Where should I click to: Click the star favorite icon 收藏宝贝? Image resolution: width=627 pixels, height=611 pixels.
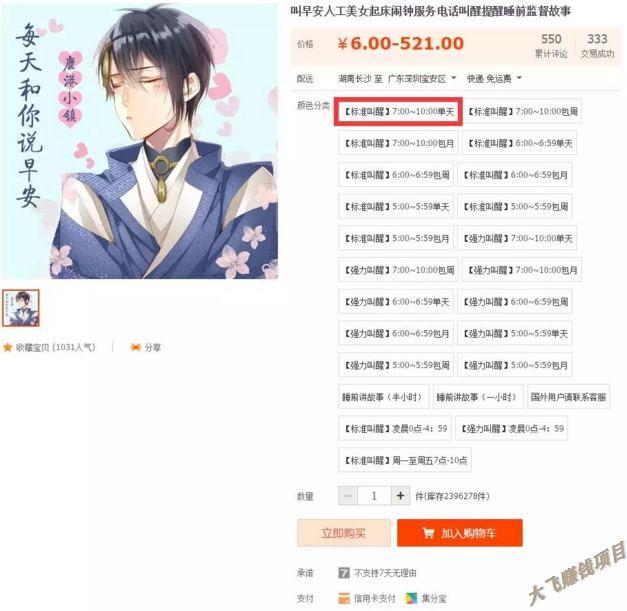7,347
